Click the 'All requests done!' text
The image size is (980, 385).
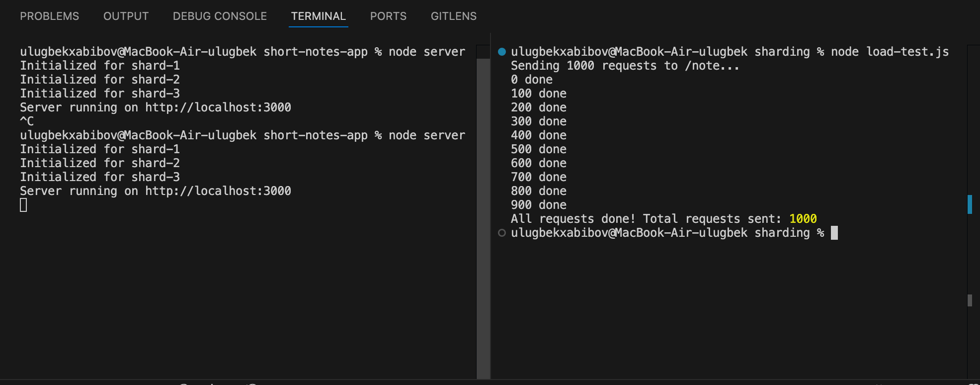(573, 219)
